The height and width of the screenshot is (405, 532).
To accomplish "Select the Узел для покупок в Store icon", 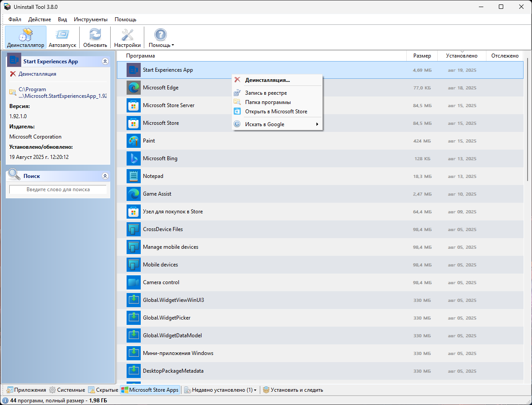I will 134,212.
